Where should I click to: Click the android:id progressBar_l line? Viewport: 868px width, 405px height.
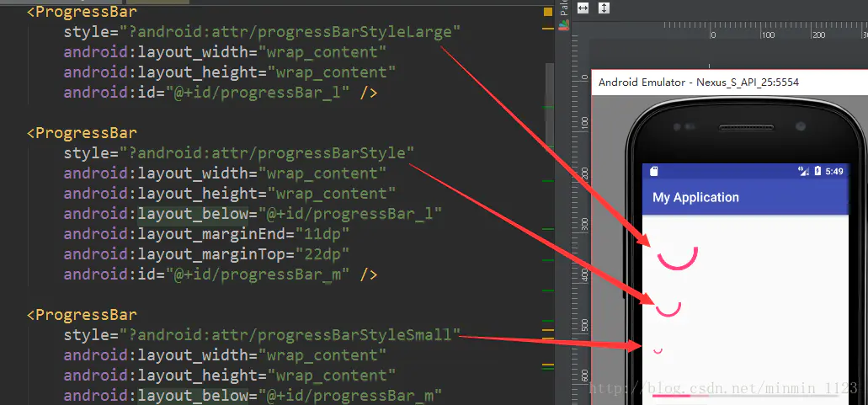221,93
